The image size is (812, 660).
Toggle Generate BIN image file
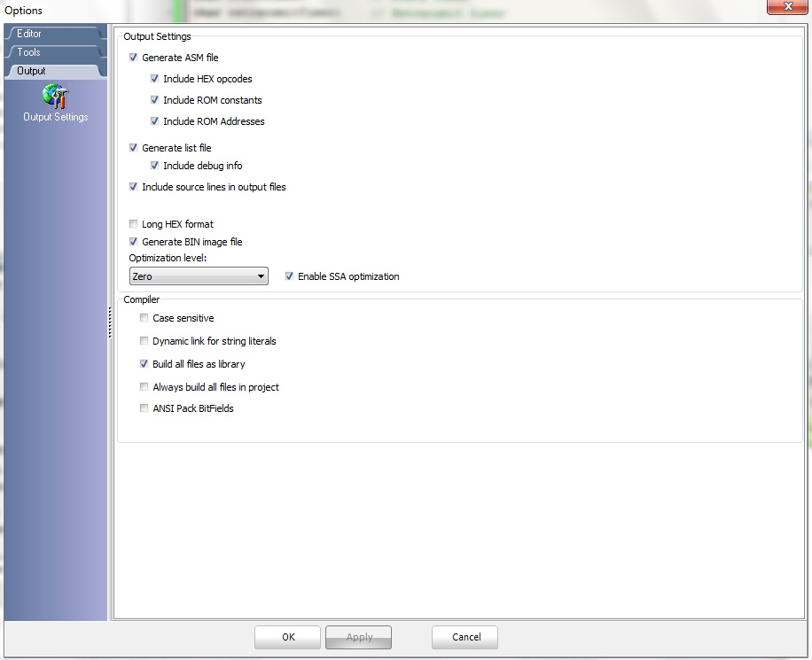(133, 242)
